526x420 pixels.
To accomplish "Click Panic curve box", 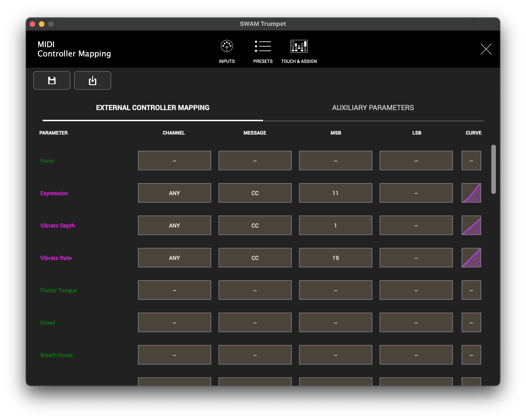I will click(471, 161).
